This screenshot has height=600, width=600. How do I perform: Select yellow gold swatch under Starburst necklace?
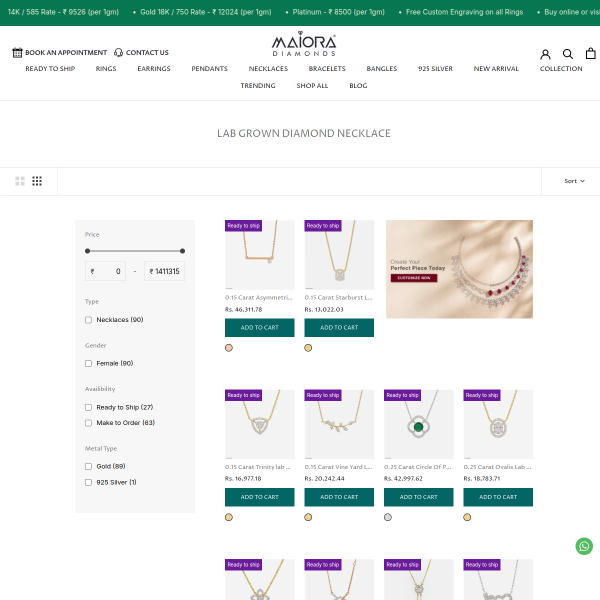click(308, 348)
